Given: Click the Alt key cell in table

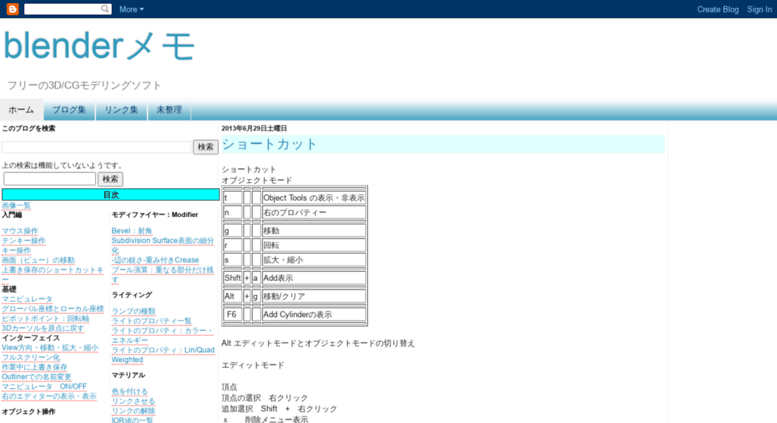Looking at the screenshot, I should (x=232, y=296).
